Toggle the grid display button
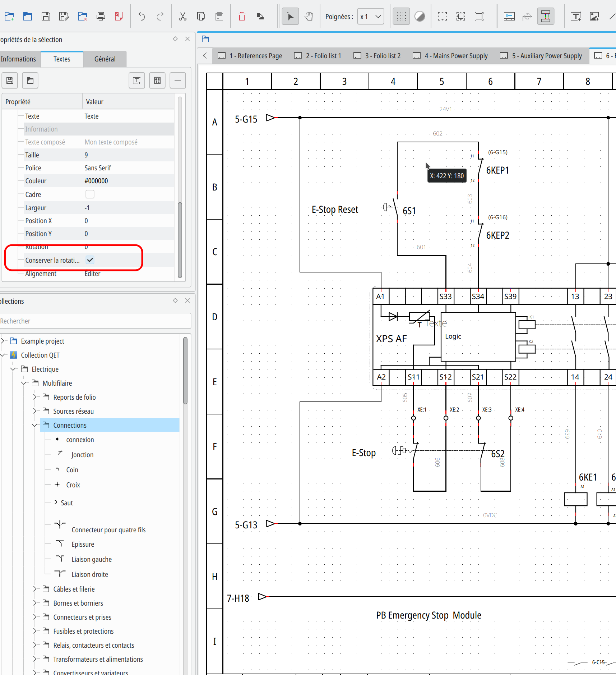616x675 pixels. [401, 16]
